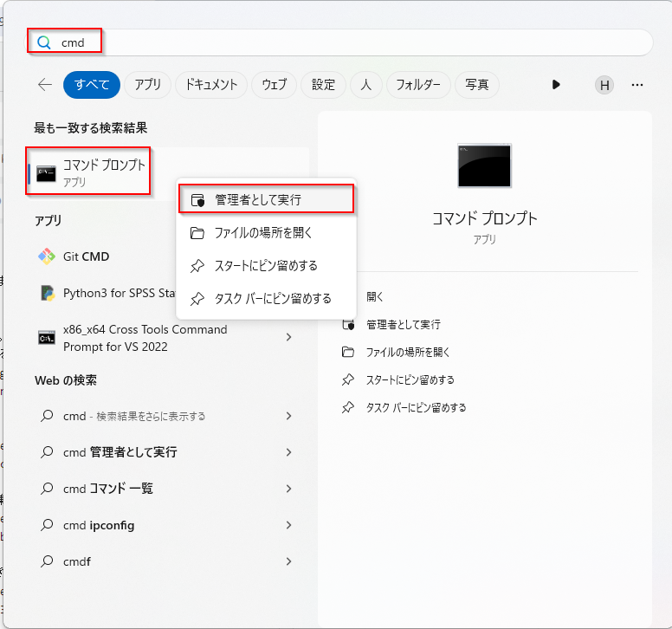Switch to the 写真 filter tab
672x629 pixels.
click(477, 85)
